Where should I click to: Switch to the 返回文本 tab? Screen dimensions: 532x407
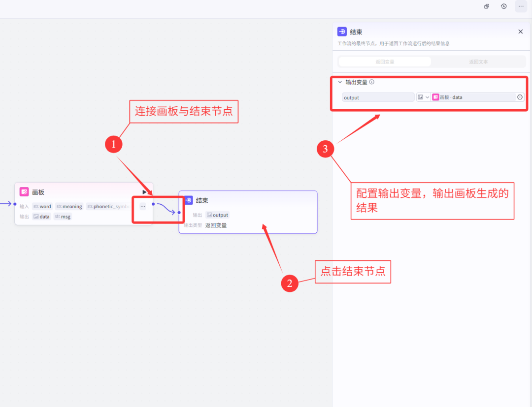click(x=478, y=61)
